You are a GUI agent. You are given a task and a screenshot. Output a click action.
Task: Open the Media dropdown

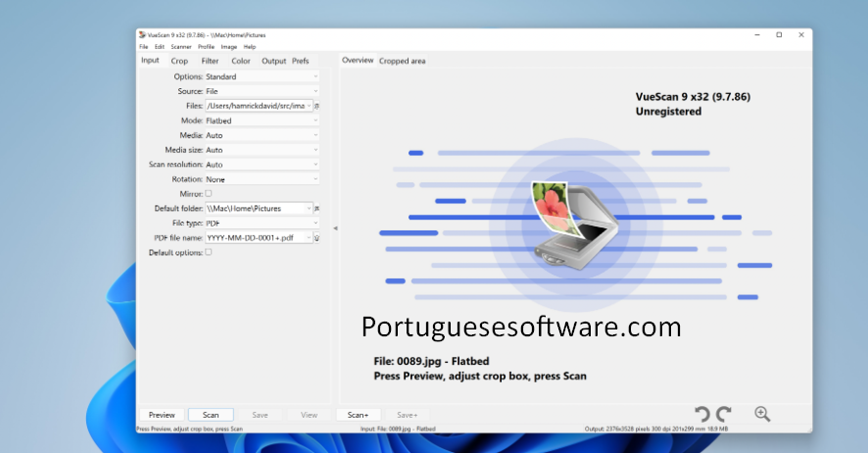[262, 135]
